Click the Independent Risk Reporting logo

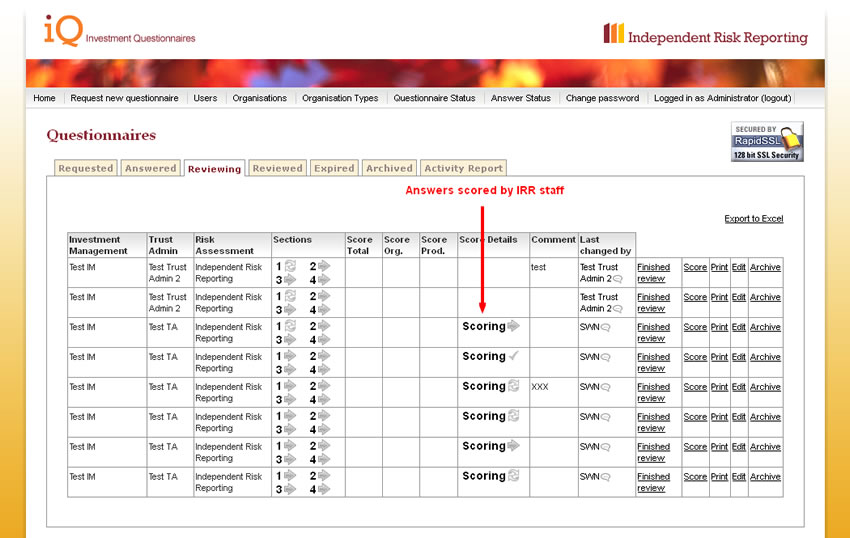pos(705,36)
